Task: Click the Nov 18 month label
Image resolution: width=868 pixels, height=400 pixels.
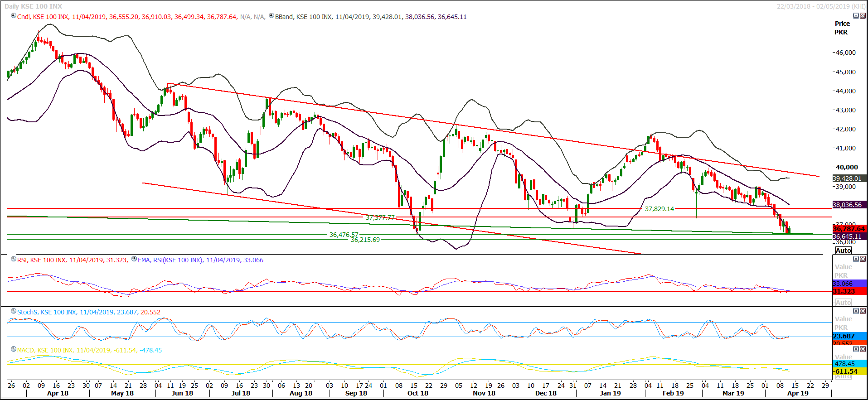Action: tap(484, 393)
